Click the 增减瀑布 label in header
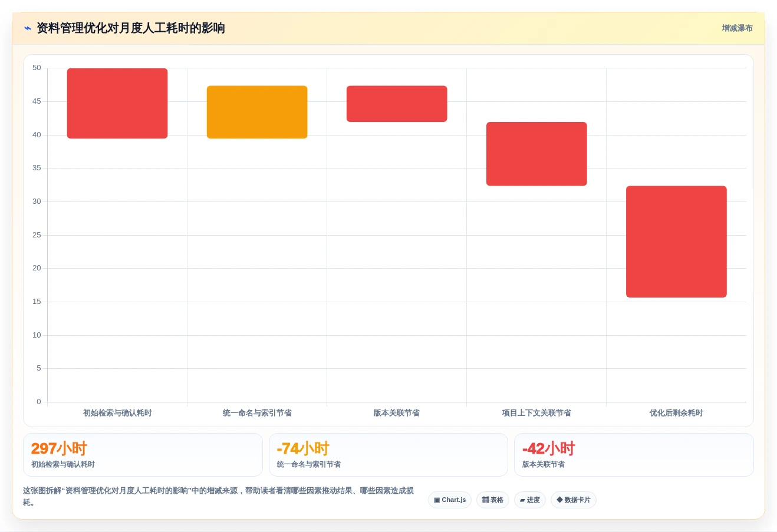The image size is (777, 532). (x=737, y=28)
